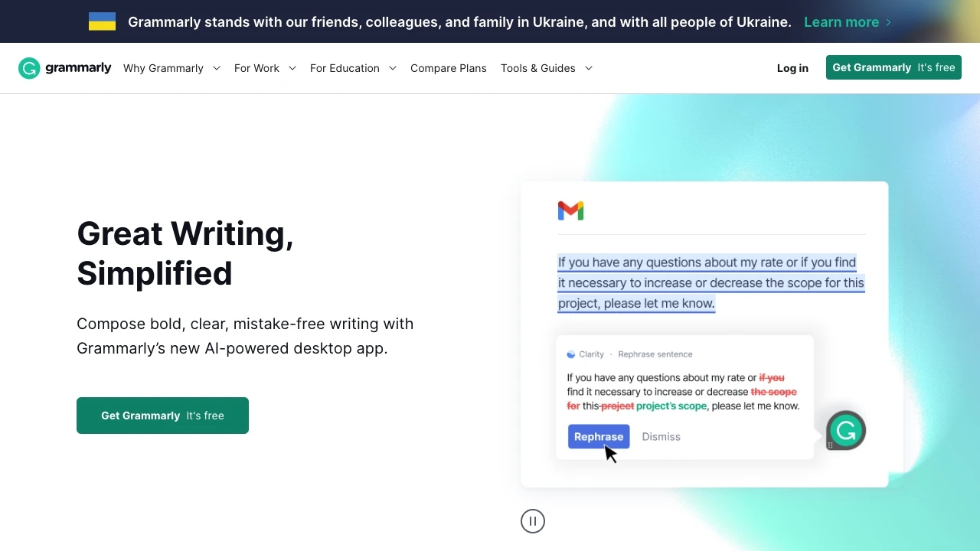Click the top-right Get Grammarly button
Viewport: 980px width, 551px height.
(893, 67)
